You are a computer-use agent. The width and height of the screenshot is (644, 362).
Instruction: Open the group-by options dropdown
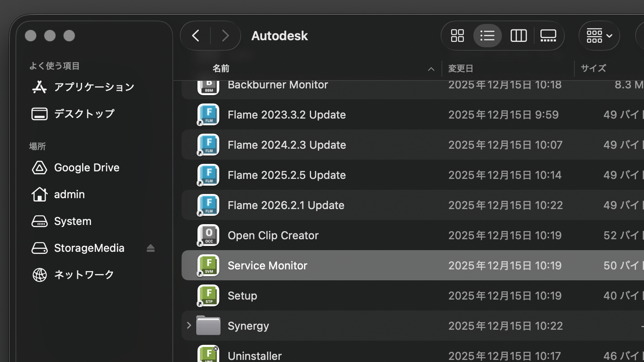pos(599,36)
